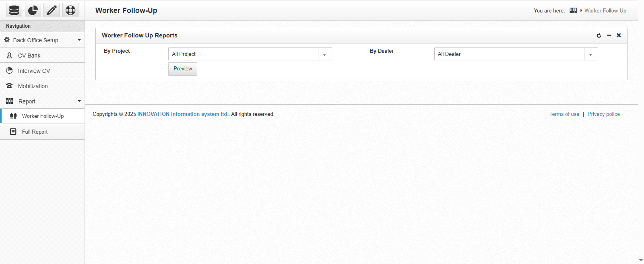Click the pie chart icon in the top toolbar
The width and height of the screenshot is (644, 264).
(x=33, y=10)
